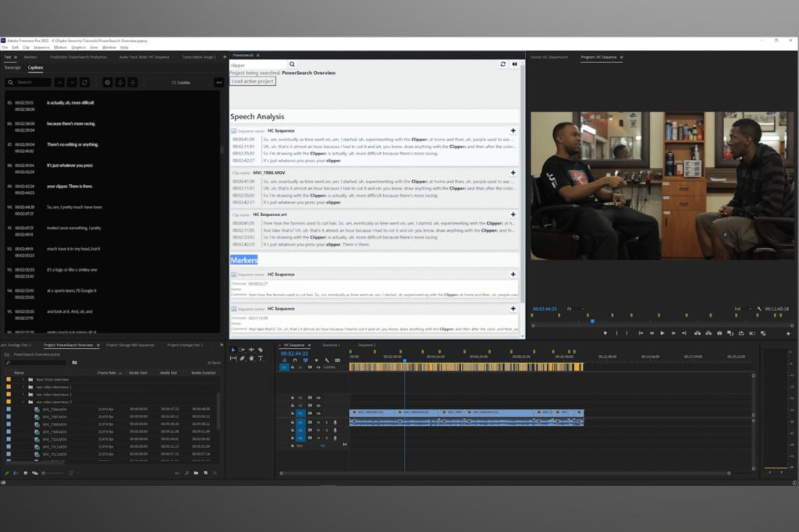
Task: Open caption settings gear in Text panel
Action: pyautogui.click(x=108, y=82)
